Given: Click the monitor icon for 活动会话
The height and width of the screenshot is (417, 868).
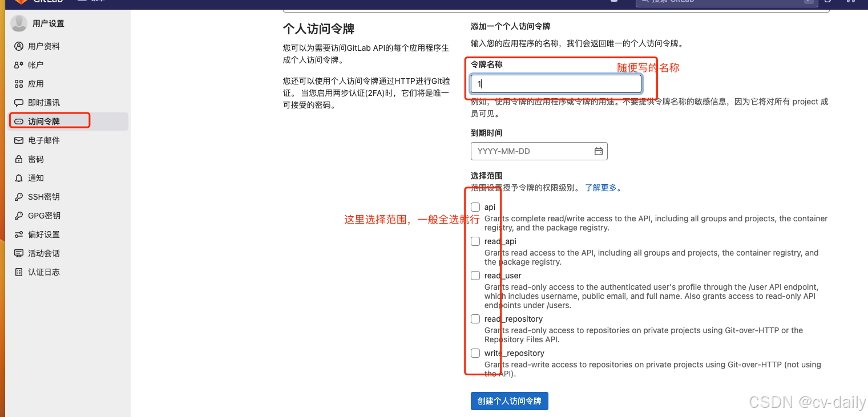Looking at the screenshot, I should [19, 253].
